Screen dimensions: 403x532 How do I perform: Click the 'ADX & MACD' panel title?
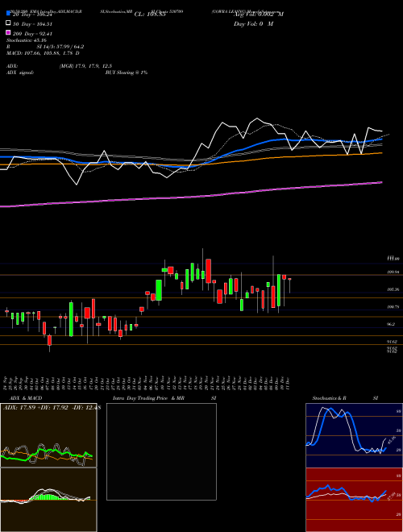[26, 398]
